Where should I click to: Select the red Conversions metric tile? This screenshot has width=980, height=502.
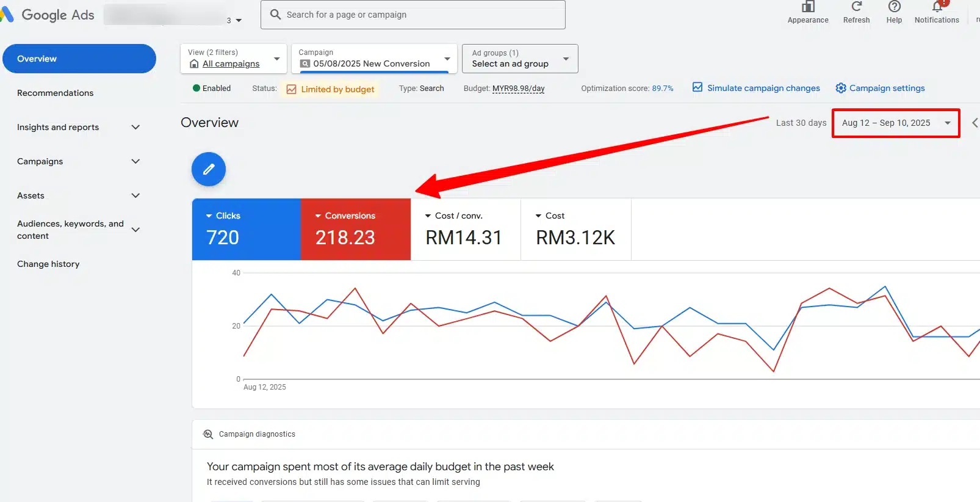355,229
